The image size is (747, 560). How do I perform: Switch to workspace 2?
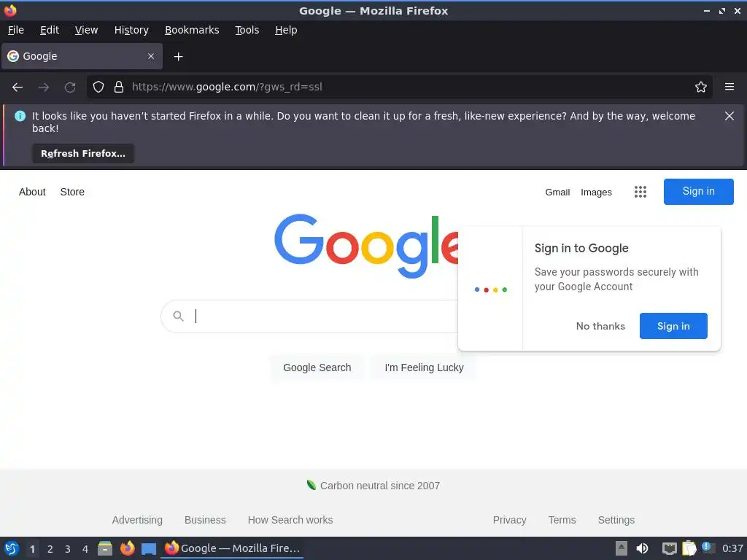(x=50, y=549)
